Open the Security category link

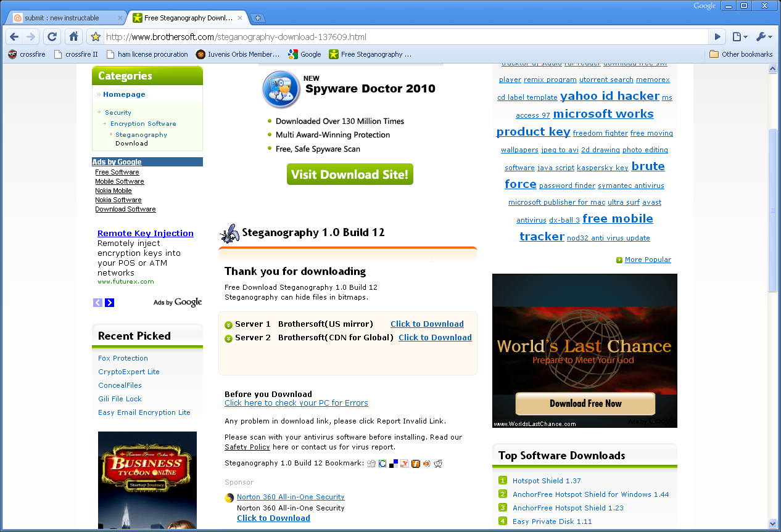coord(118,113)
